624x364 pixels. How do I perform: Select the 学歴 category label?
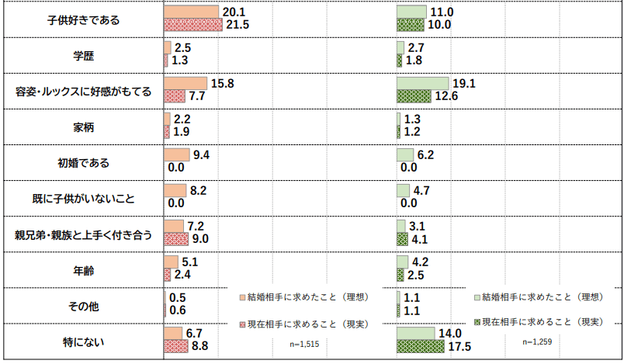click(83, 56)
